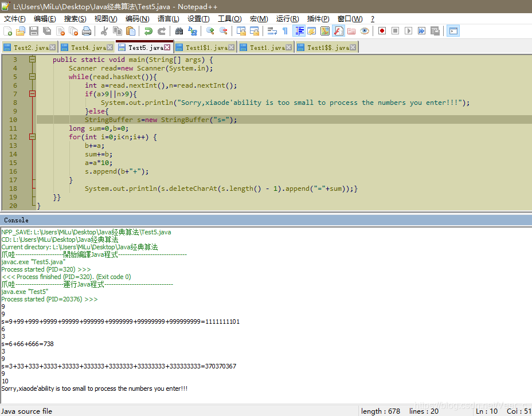Close the Test2.java tab
The width and height of the screenshot is (532, 416).
pyautogui.click(x=52, y=48)
